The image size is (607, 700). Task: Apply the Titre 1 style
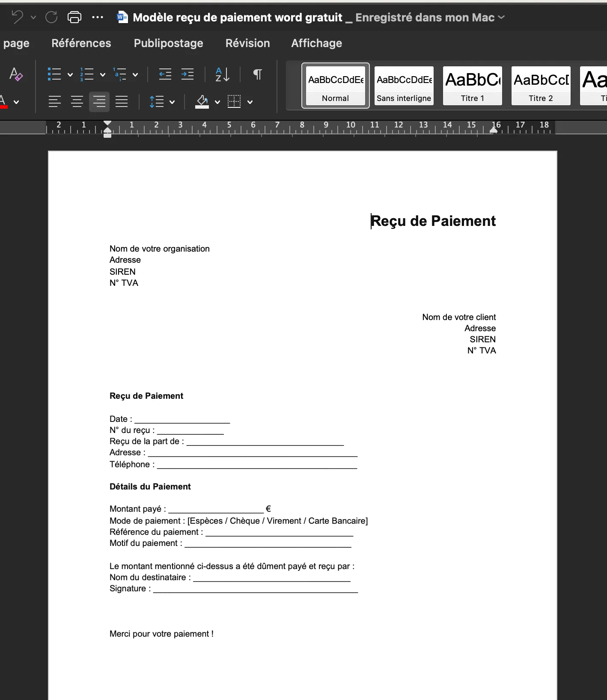coord(472,86)
